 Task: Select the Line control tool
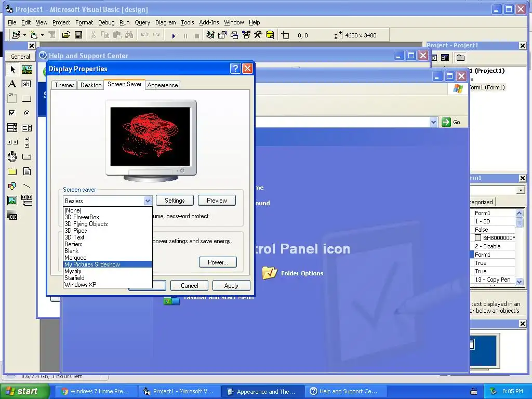(27, 186)
